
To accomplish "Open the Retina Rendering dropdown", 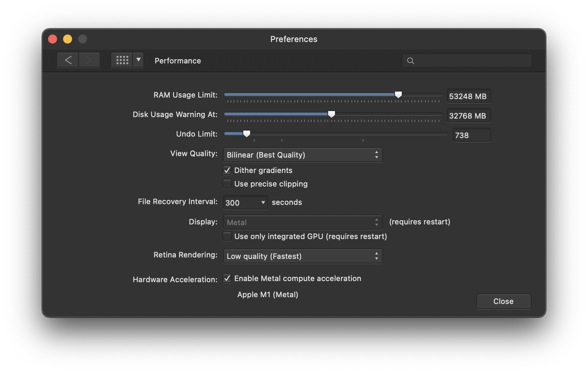I will coord(303,256).
